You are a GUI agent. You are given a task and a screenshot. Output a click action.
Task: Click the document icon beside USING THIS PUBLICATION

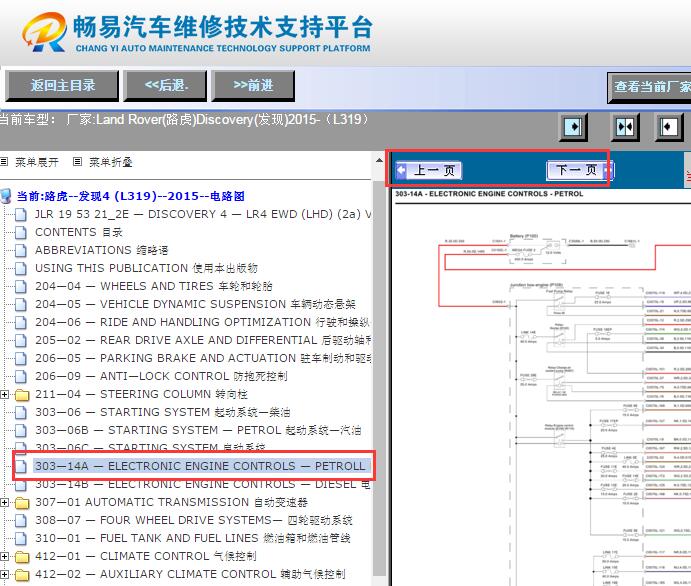21,268
